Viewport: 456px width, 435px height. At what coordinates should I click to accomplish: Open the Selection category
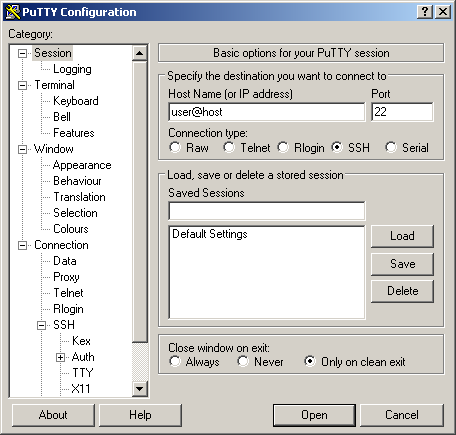click(75, 213)
